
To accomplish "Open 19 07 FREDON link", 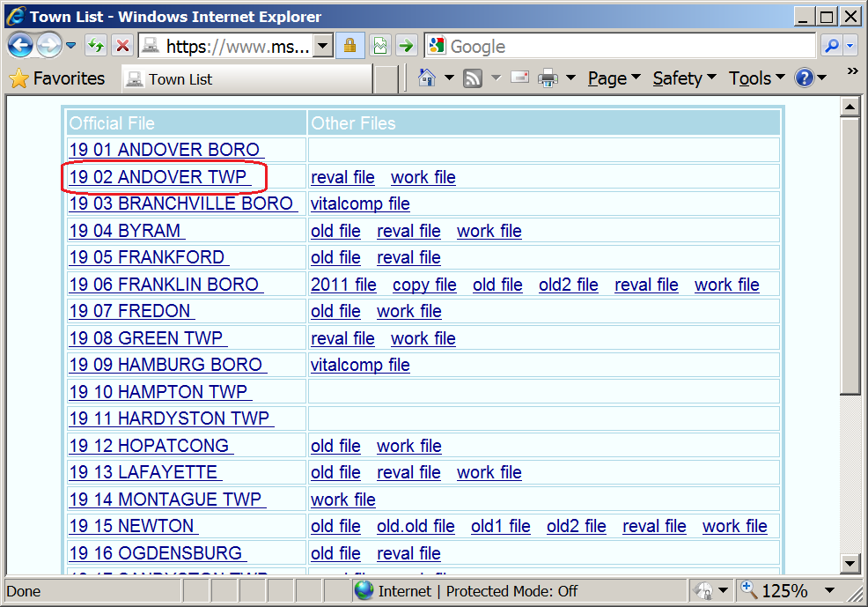I will (130, 311).
